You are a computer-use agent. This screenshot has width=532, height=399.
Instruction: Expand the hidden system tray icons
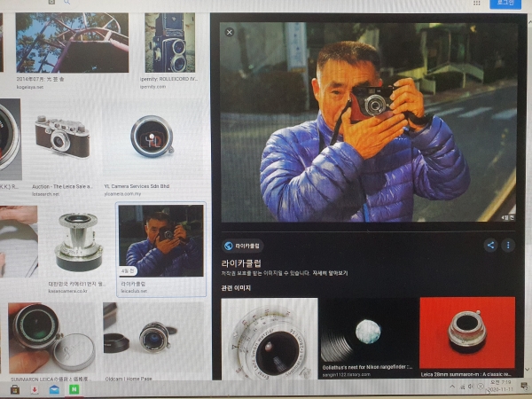pos(452,387)
